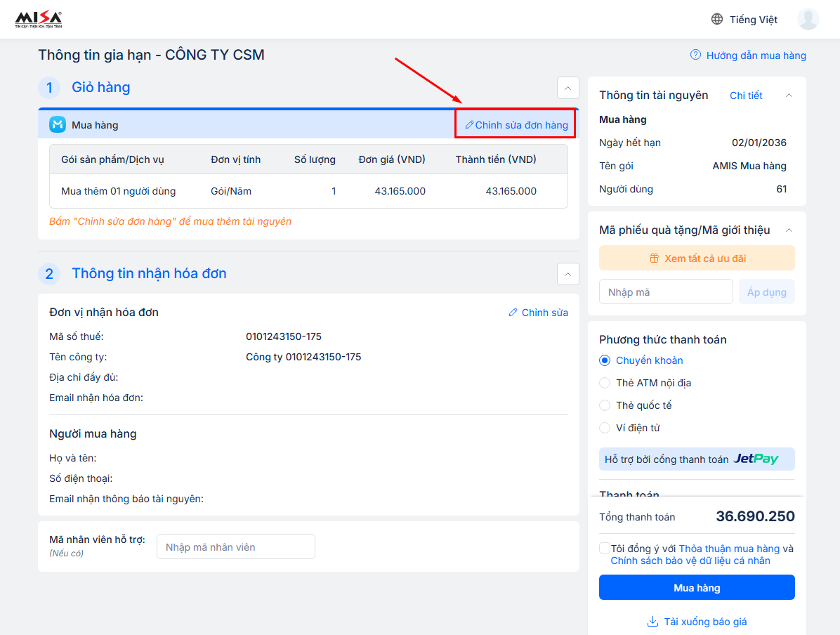Collapse Thông tin nhận hóa đơn section
Viewport: 840px width, 635px height.
click(x=567, y=274)
